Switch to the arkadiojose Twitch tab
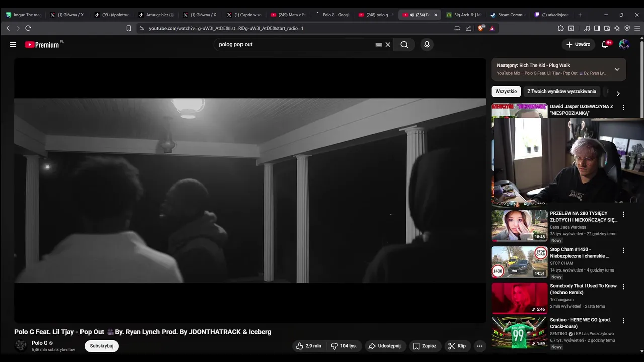The image size is (644, 362). click(552, 15)
